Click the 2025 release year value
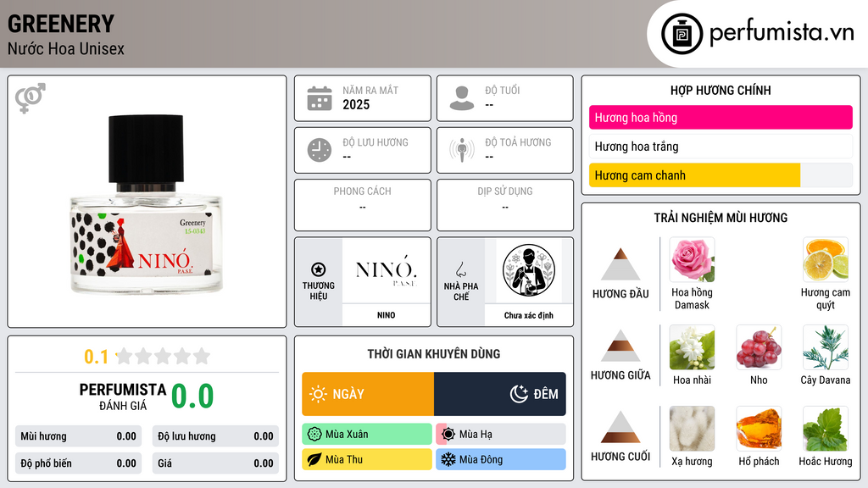Viewport: 868px width, 488px height. point(356,104)
